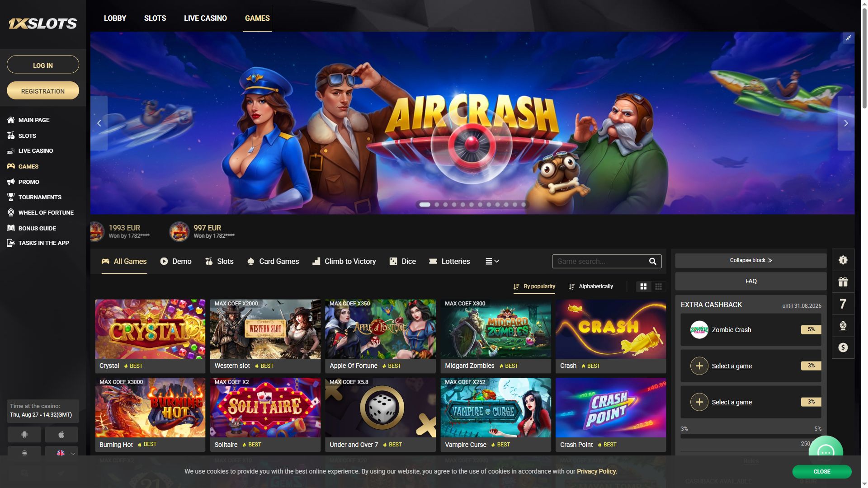Open the gift box icon in right panel
Image resolution: width=868 pixels, height=488 pixels.
tap(843, 282)
